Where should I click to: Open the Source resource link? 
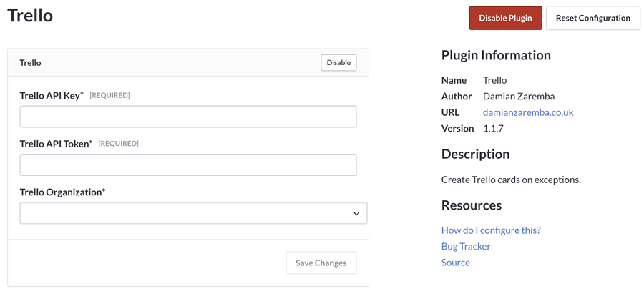[x=456, y=263]
